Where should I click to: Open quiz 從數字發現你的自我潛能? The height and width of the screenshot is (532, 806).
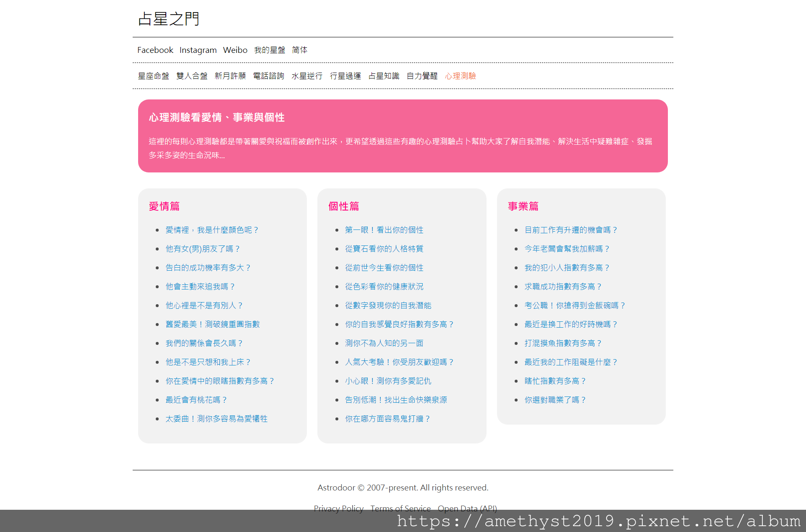tap(388, 305)
